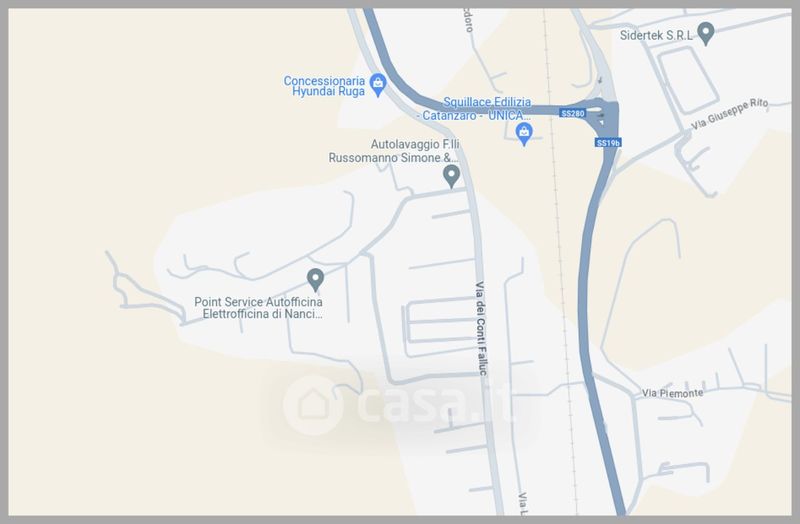Viewport: 800px width, 524px height.
Task: Open the Autolavaggio F.lli Russomanno Simone label
Action: 394,151
